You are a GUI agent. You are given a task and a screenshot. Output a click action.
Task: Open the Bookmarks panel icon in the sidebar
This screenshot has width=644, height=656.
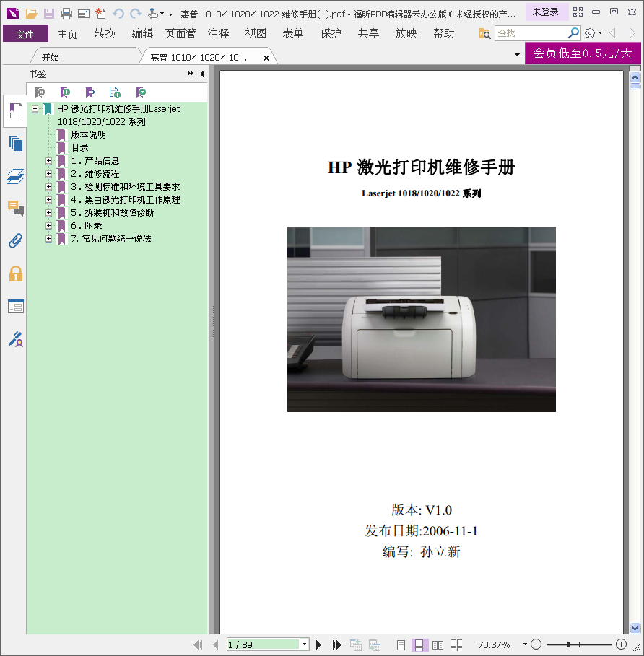pyautogui.click(x=15, y=111)
